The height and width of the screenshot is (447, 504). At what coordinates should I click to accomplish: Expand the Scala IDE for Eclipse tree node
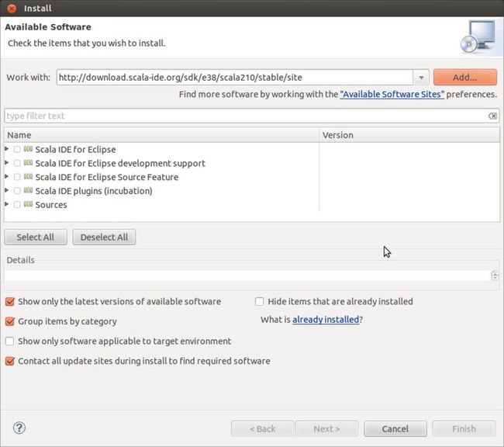pyautogui.click(x=7, y=149)
